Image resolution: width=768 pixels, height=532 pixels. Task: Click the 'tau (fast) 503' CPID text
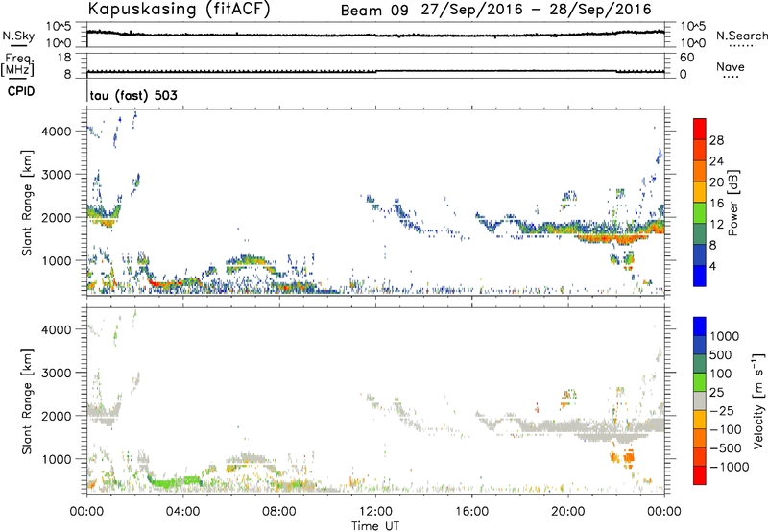click(x=133, y=95)
